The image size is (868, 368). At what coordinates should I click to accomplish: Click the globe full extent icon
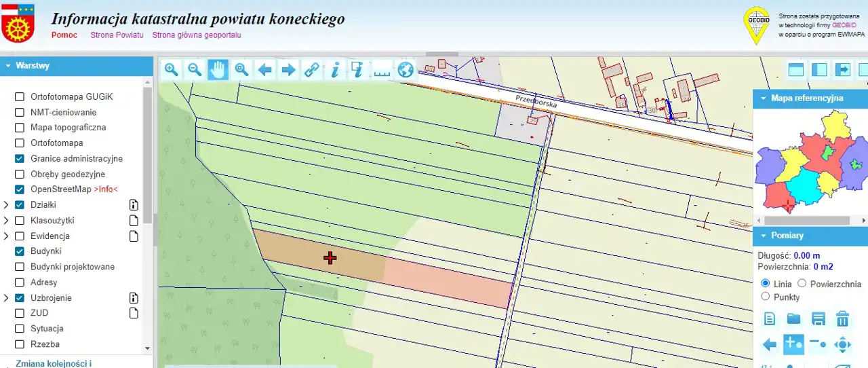pyautogui.click(x=406, y=69)
